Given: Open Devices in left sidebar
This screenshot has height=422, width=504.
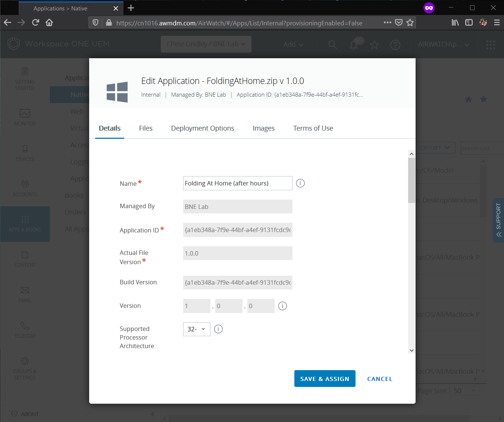Looking at the screenshot, I should pyautogui.click(x=25, y=153).
